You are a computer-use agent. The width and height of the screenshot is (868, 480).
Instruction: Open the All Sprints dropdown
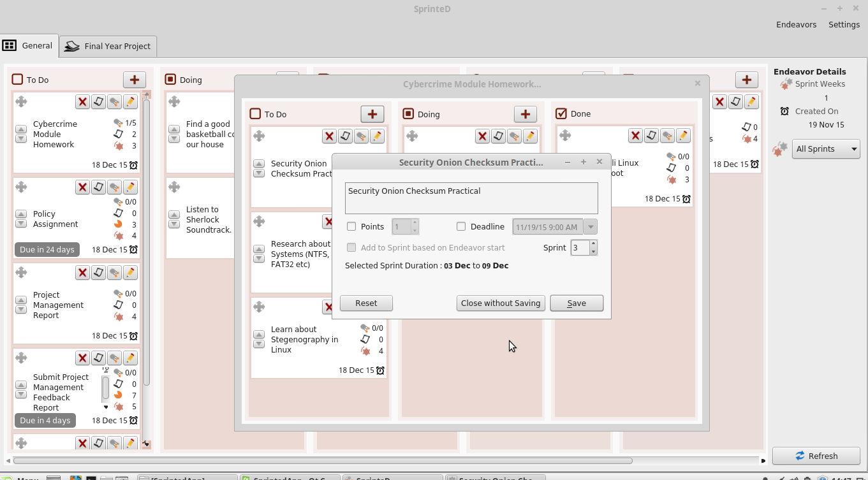coord(826,149)
